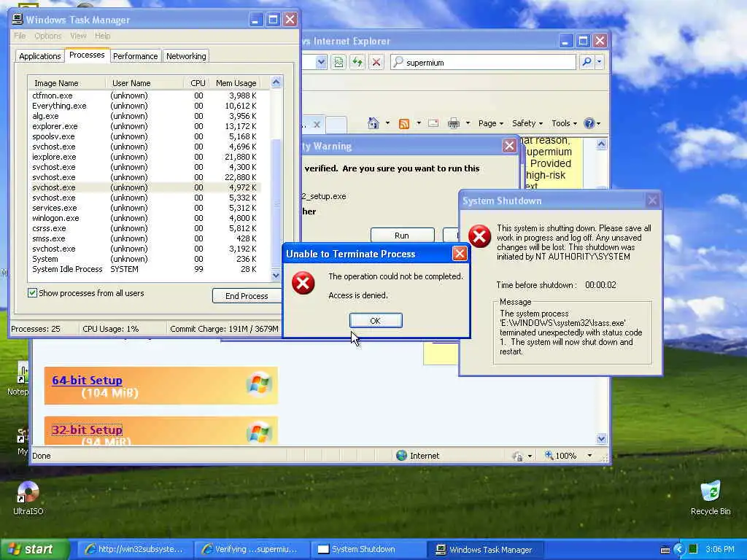Close the Unable to Terminate Process dialog
This screenshot has height=560, width=747.
click(x=460, y=254)
